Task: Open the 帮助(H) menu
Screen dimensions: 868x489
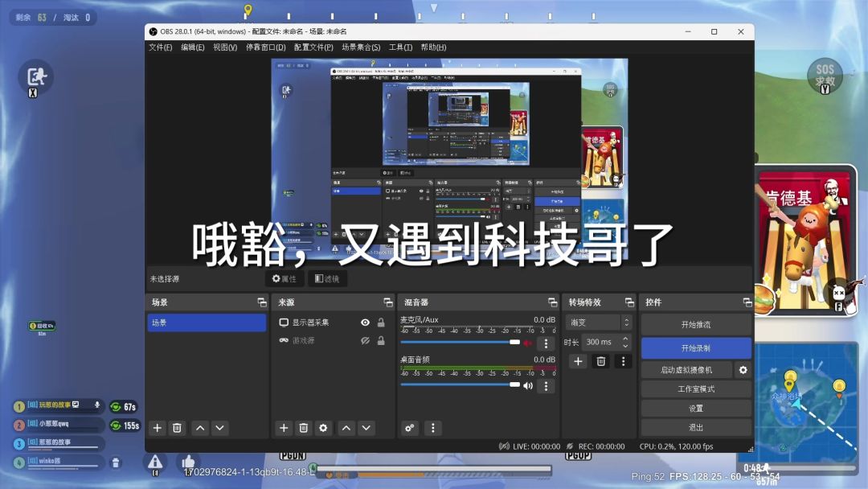Action: click(x=433, y=47)
